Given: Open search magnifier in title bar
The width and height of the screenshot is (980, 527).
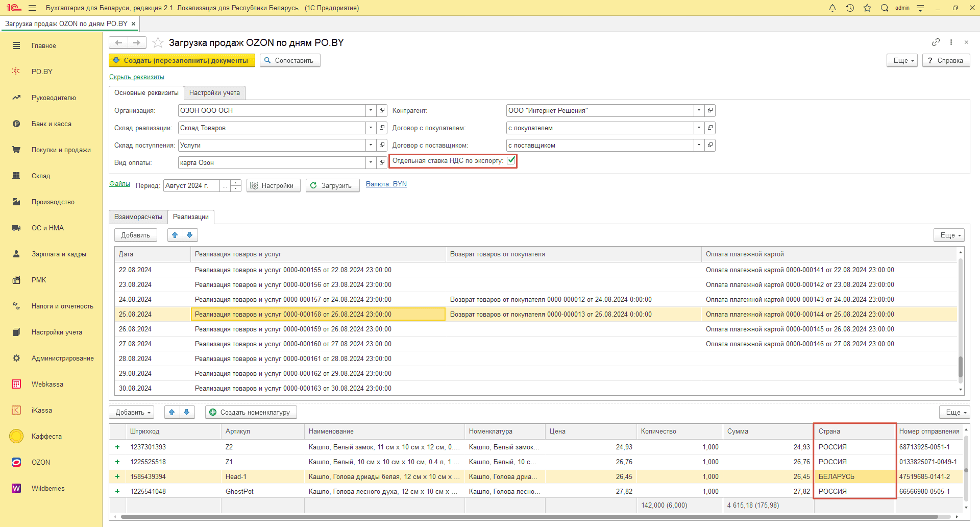Looking at the screenshot, I should pyautogui.click(x=885, y=8).
